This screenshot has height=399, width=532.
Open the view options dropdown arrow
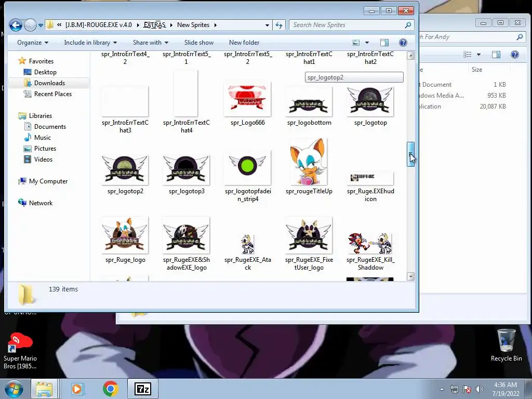click(367, 43)
